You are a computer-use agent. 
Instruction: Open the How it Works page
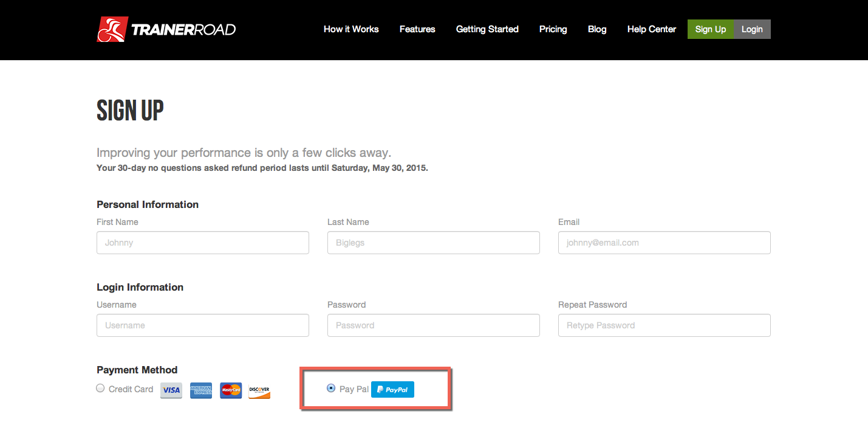coord(351,29)
